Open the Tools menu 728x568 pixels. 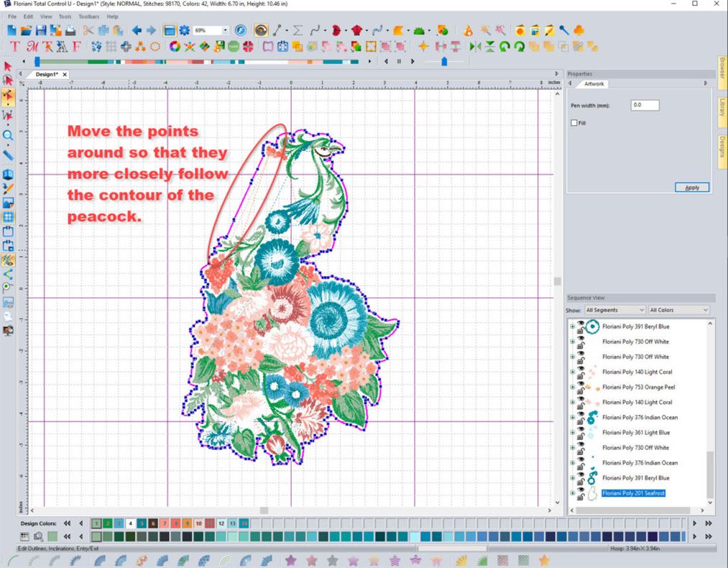tap(65, 16)
